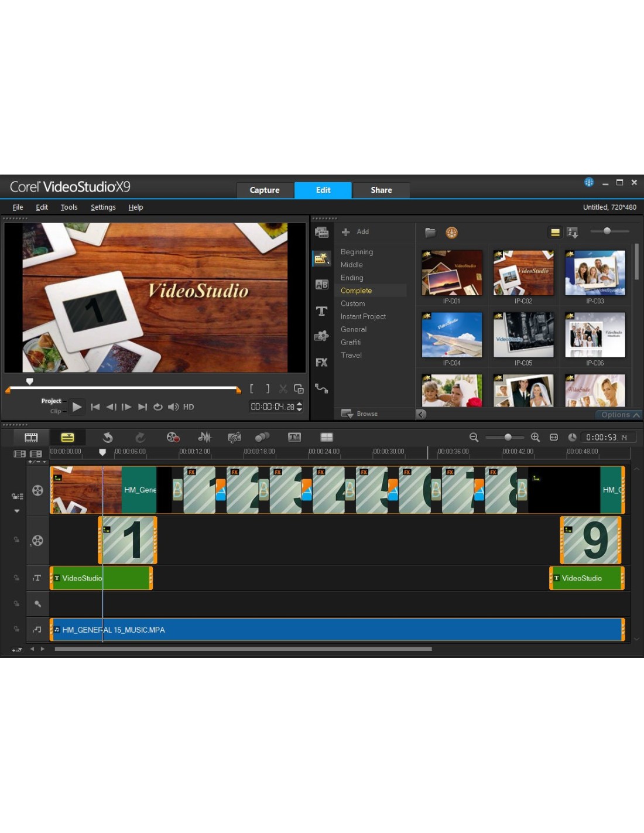Click Add to create new folder
Image resolution: width=644 pixels, height=833 pixels.
point(355,232)
